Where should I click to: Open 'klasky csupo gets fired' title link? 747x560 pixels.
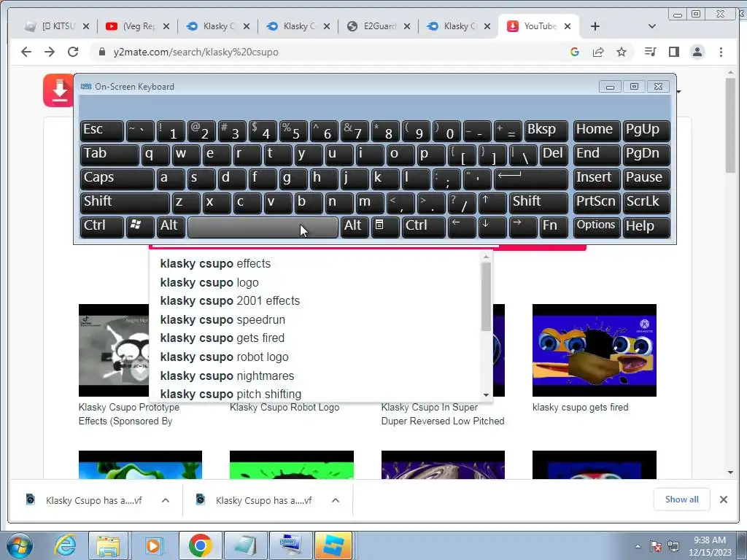pos(580,407)
